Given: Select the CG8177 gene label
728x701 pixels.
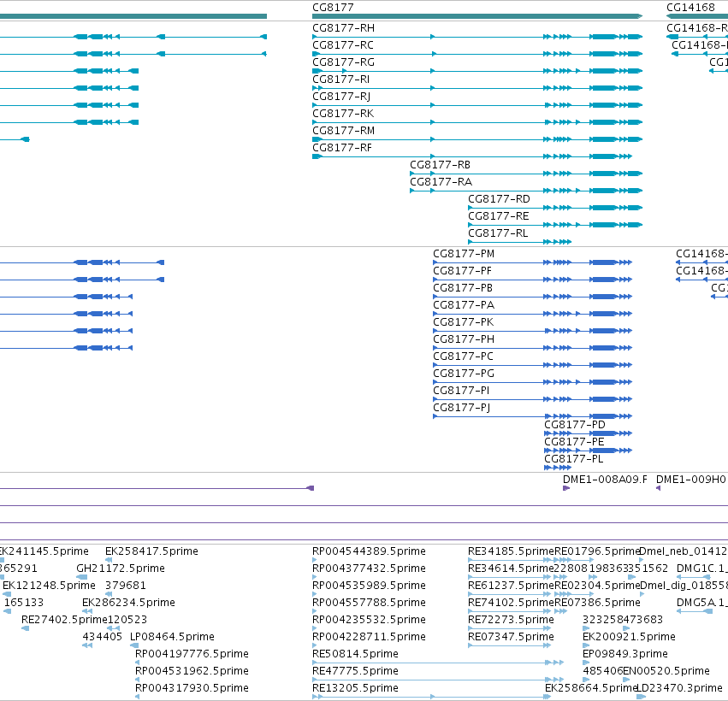Looking at the screenshot, I should 333,8.
